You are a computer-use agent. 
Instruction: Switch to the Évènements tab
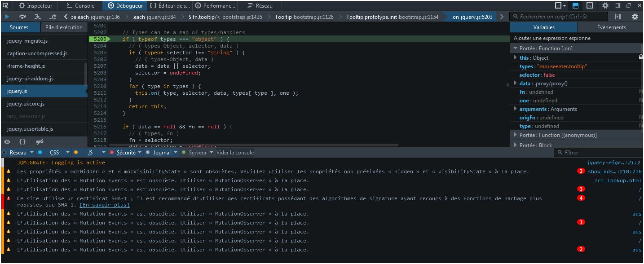611,27
